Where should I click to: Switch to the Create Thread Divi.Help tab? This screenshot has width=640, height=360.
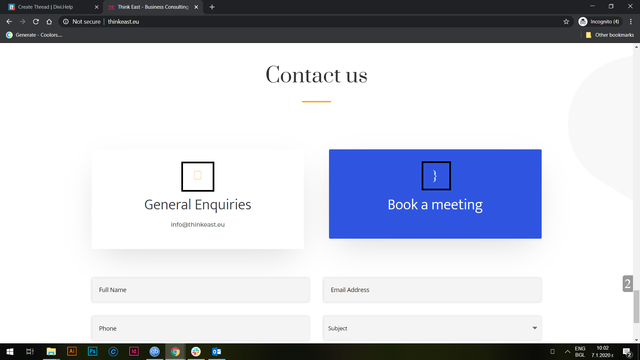coord(45,7)
